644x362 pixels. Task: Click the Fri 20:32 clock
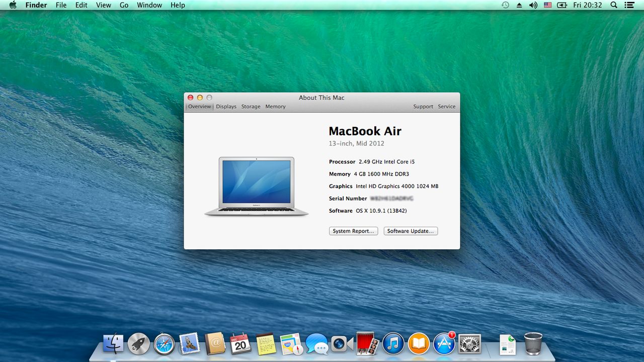tap(587, 5)
